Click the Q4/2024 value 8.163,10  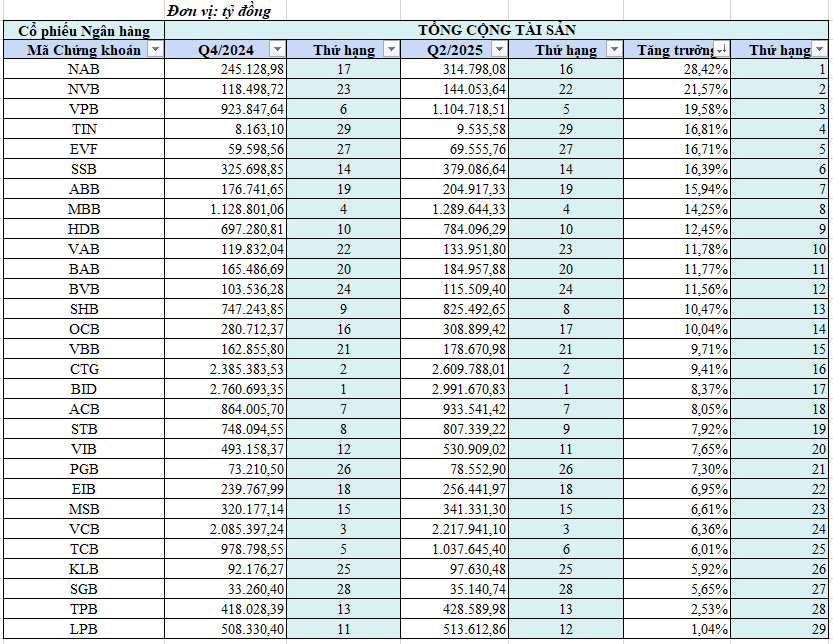click(x=226, y=129)
